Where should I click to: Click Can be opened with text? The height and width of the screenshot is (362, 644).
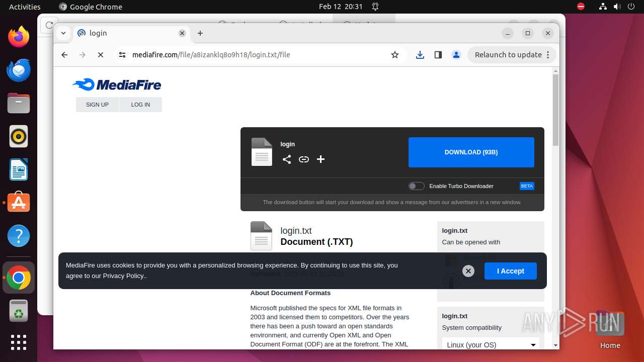coord(471,242)
